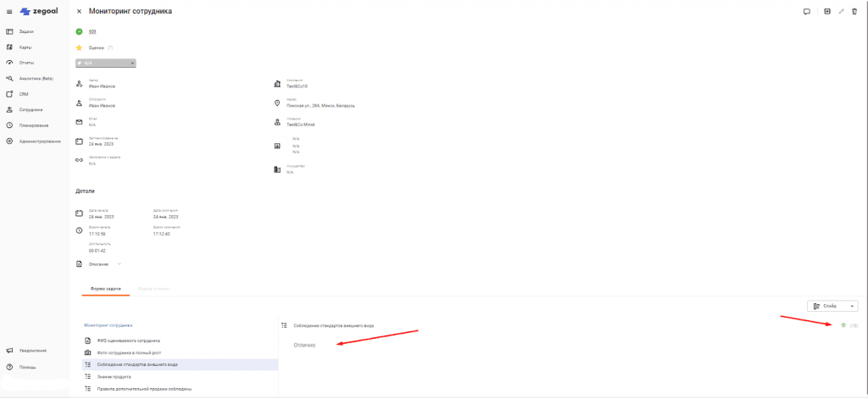The image size is (868, 399).
Task: Click the green star rating icon
Action: point(843,325)
